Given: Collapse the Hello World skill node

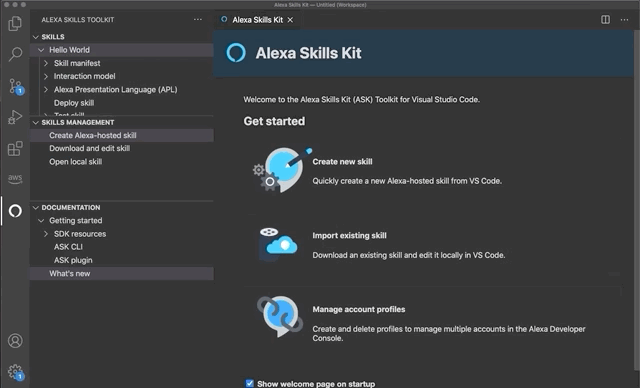Looking at the screenshot, I should [x=41, y=50].
